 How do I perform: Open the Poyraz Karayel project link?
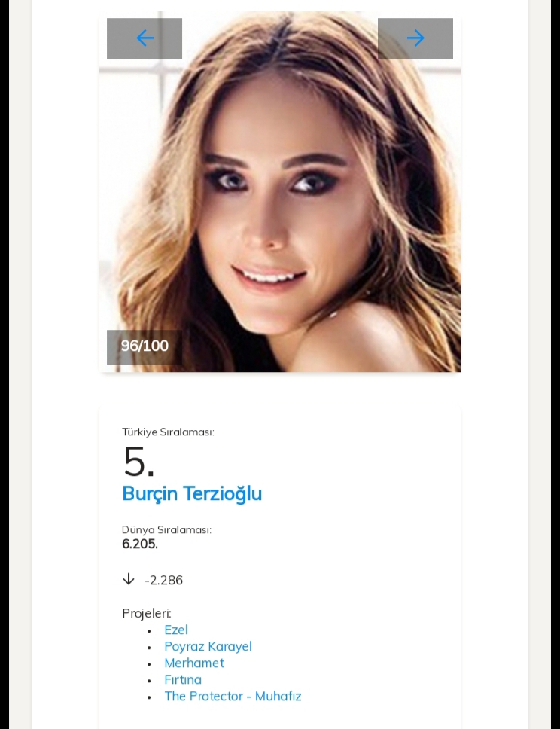[208, 647]
